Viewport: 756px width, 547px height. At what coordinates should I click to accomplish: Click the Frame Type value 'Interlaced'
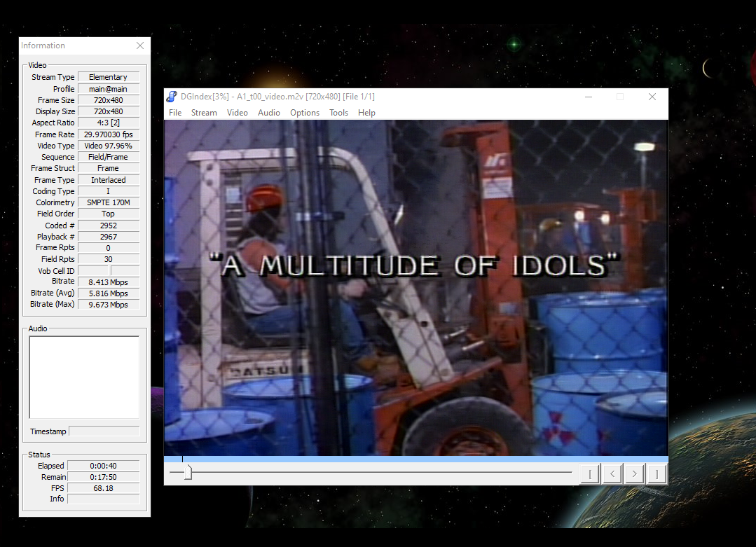pyautogui.click(x=109, y=180)
